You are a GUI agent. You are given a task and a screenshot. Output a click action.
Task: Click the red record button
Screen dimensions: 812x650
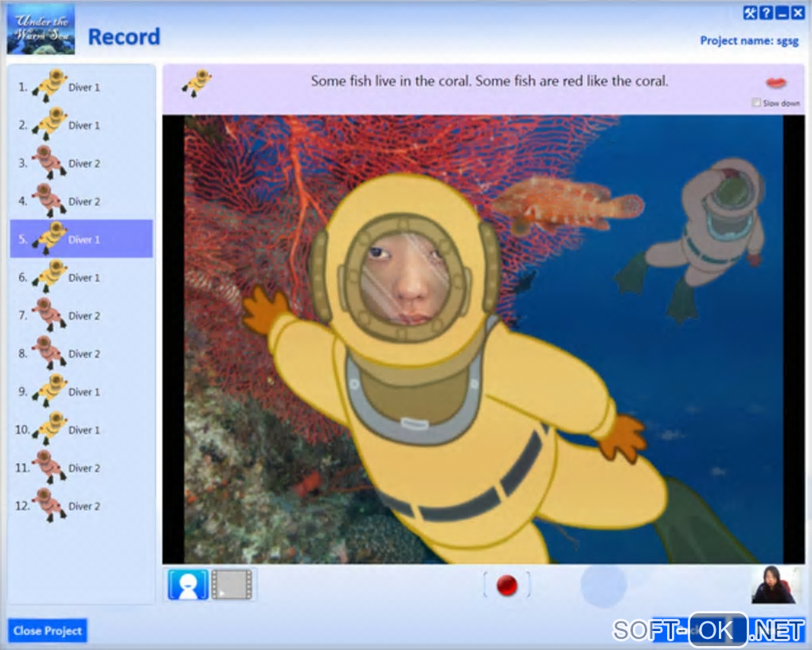coord(506,585)
